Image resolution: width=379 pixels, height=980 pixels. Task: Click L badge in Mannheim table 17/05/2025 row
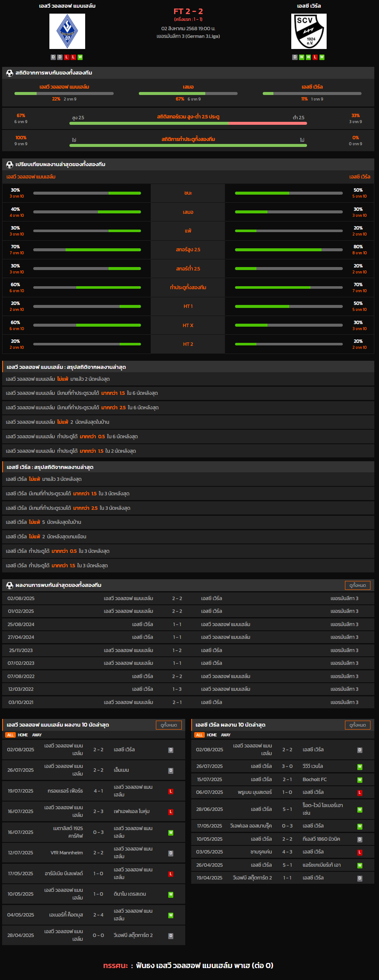point(171,874)
